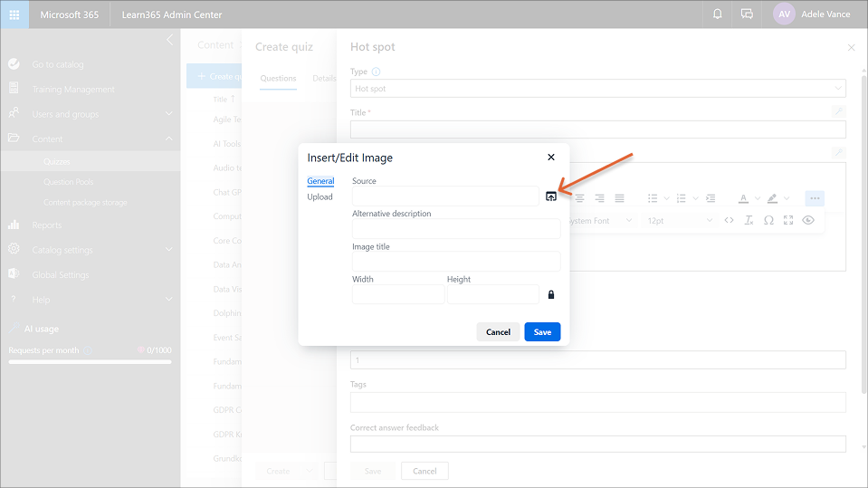868x488 pixels.
Task: Select the General tab in dialog
Action: point(320,181)
